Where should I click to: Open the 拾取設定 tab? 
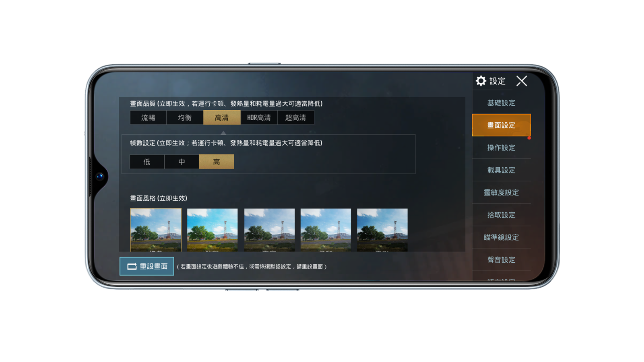coord(501,215)
